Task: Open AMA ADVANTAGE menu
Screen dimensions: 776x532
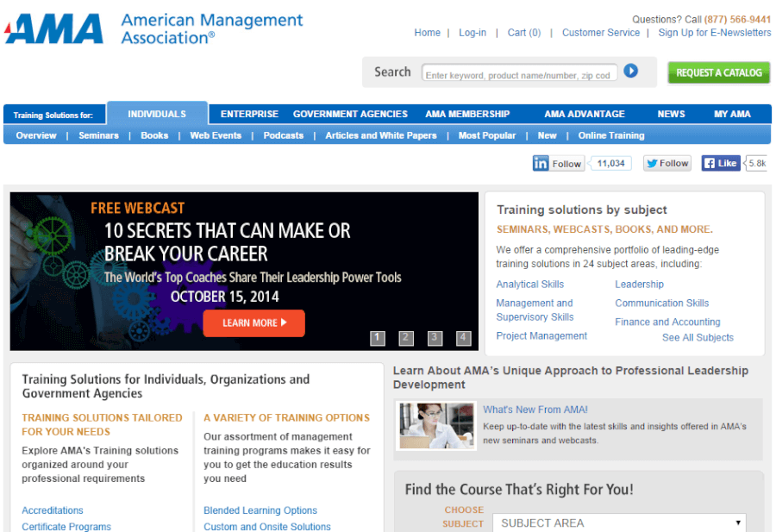Action: tap(585, 114)
